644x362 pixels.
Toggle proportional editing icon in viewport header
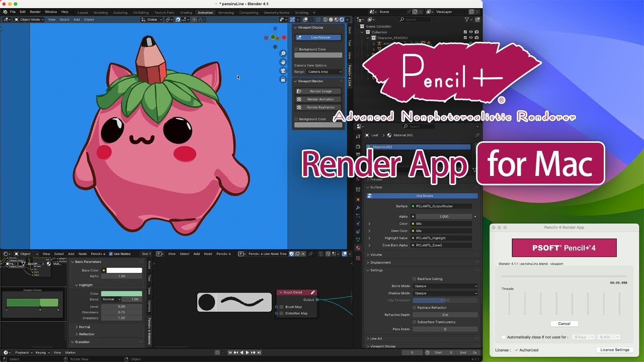pyautogui.click(x=193, y=20)
